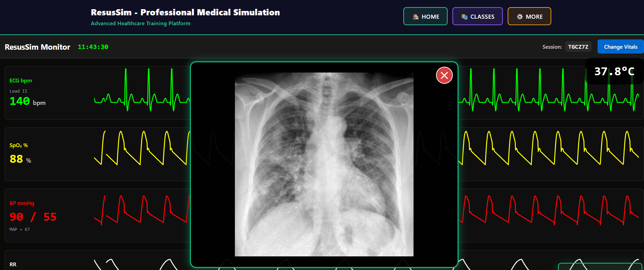This screenshot has height=270, width=644.
Task: Click the ECG bpm label
Action: click(x=21, y=81)
